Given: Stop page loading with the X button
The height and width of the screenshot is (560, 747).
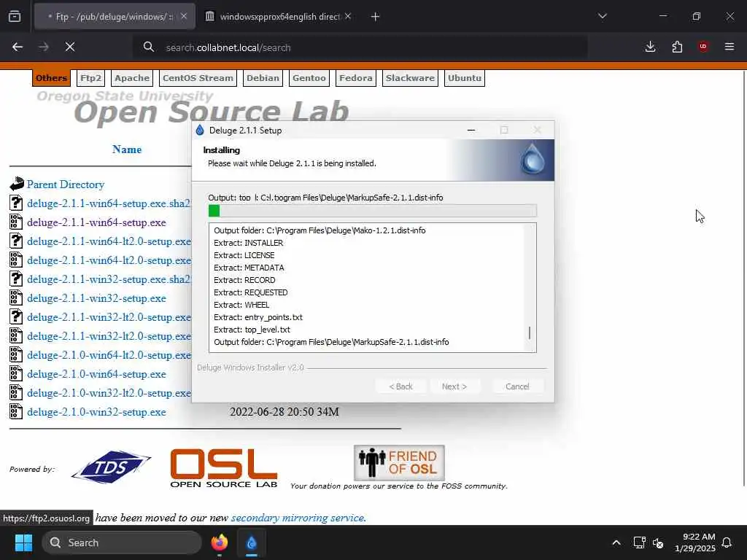Looking at the screenshot, I should [70, 47].
